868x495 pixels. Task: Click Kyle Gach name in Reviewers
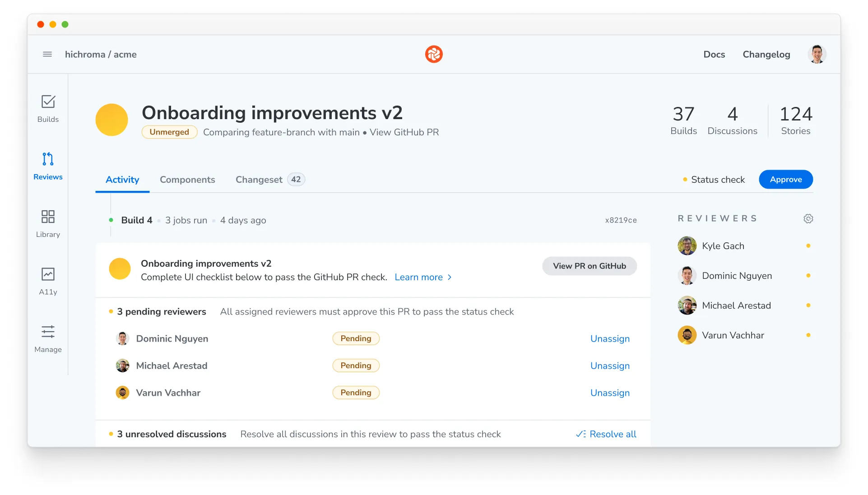723,246
